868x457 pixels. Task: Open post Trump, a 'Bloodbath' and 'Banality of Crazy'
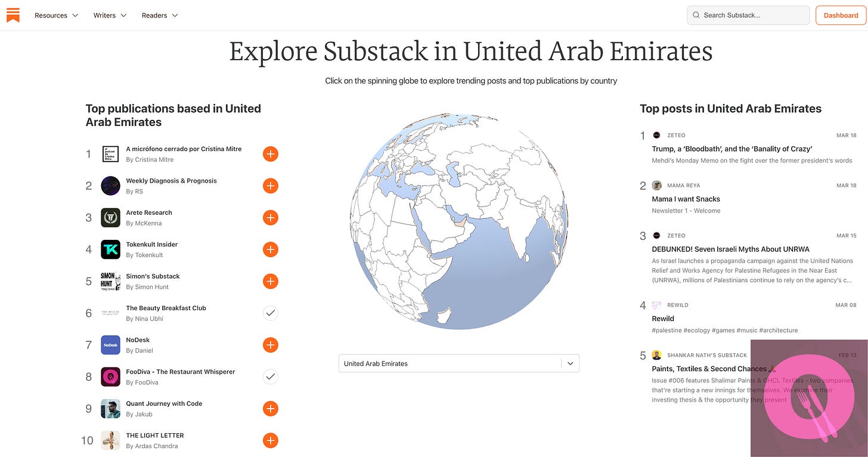(731, 149)
